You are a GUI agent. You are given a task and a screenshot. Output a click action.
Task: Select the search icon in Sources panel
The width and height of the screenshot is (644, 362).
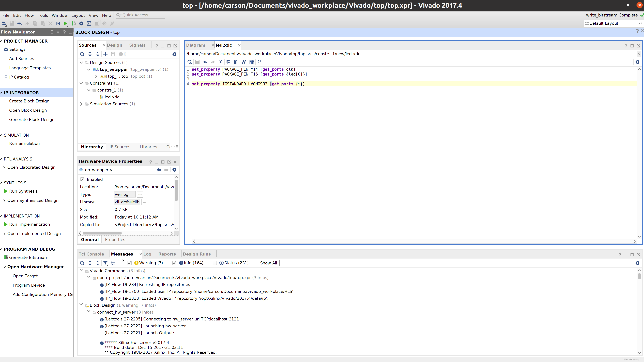[x=82, y=54]
